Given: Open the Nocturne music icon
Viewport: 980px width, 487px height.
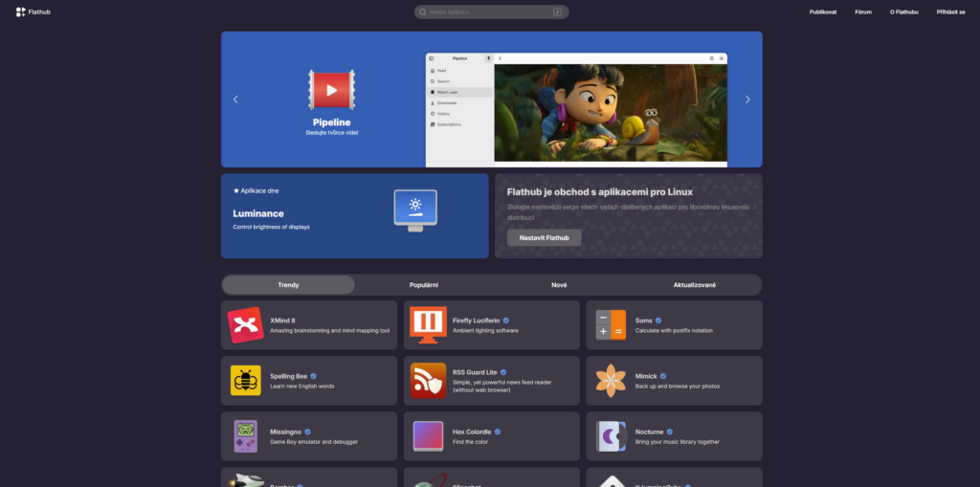Looking at the screenshot, I should pos(611,436).
